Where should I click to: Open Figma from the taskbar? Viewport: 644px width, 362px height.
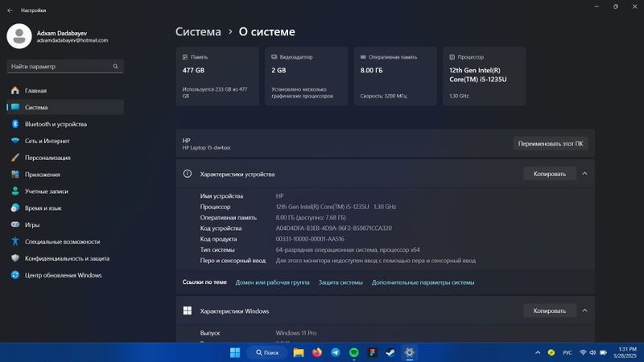(x=373, y=352)
